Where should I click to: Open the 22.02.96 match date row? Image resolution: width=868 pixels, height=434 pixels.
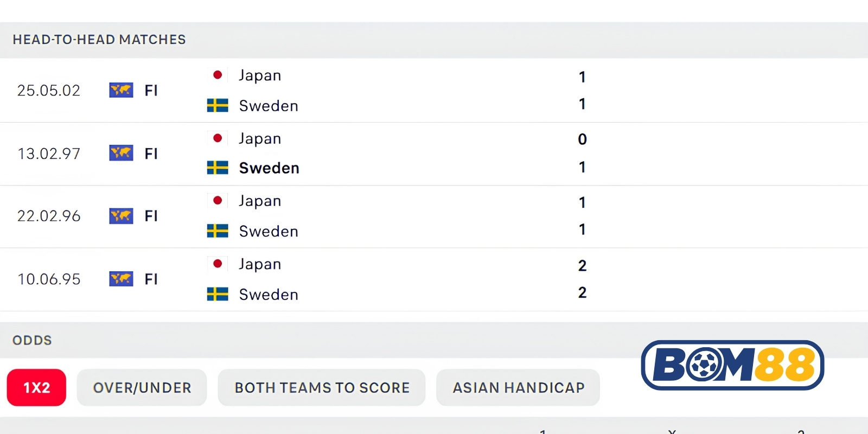pos(434,216)
